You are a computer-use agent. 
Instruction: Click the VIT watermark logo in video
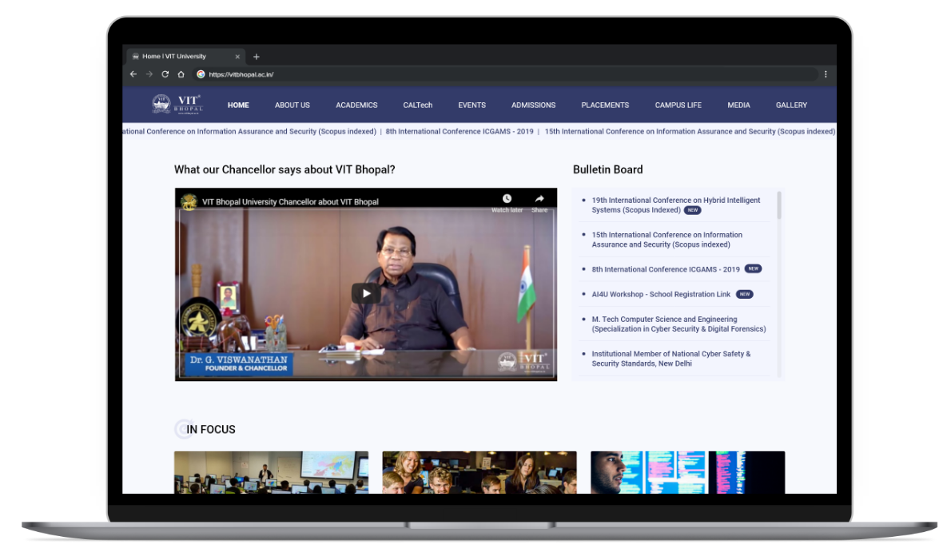[523, 361]
